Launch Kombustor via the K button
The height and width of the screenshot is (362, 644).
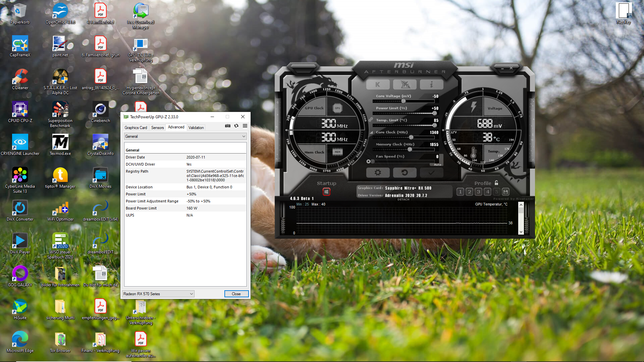click(x=378, y=84)
